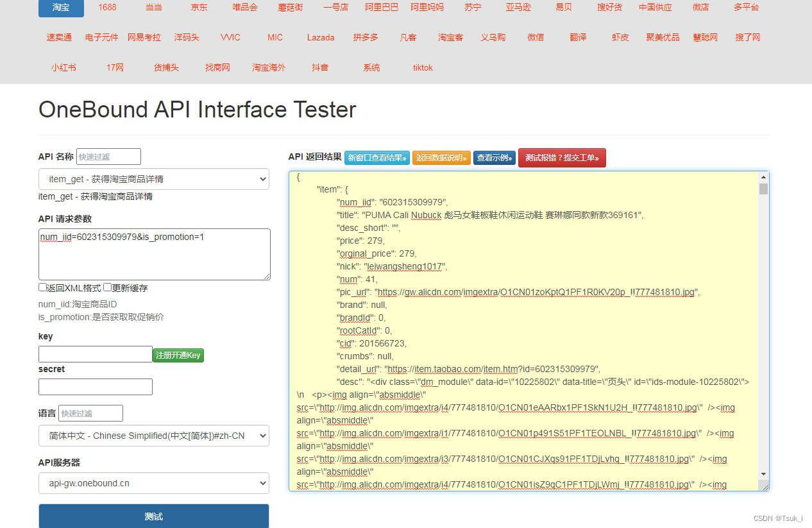812x528 pixels.
Task: Click the 返回数据说明 button
Action: coord(441,158)
